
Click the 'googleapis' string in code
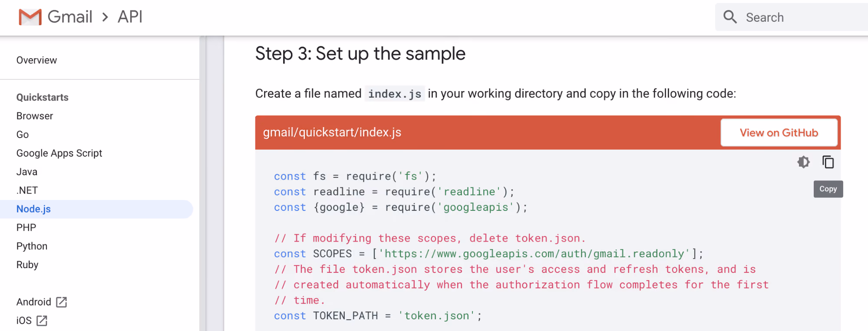tap(475, 207)
